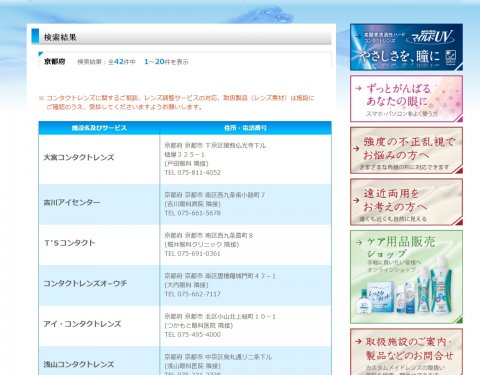The height and width of the screenshot is (375, 480).
Task: Select T'Sコンタクト facility name
Action: (69, 243)
